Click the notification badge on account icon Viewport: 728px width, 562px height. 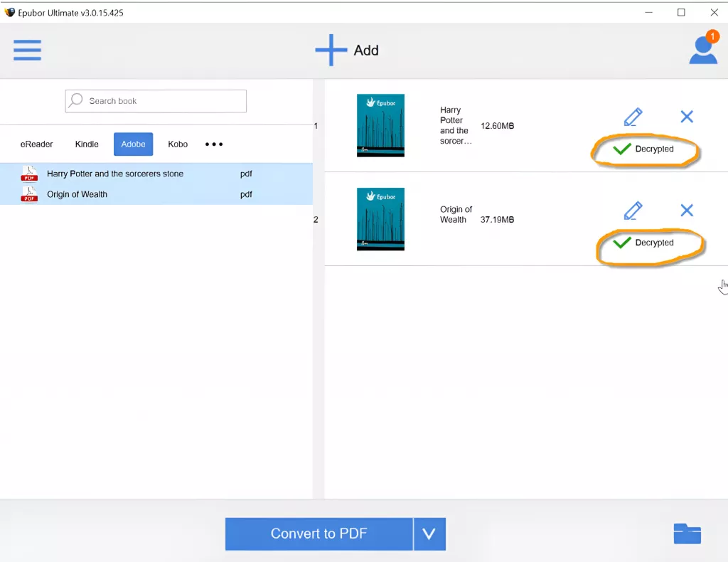pyautogui.click(x=712, y=36)
